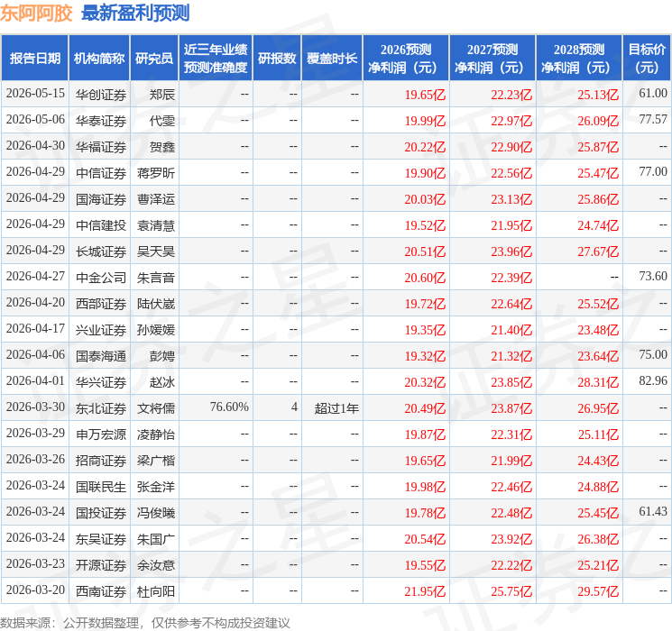The image size is (672, 631).
Task: Click the 目标价 column header
Action: (x=646, y=59)
